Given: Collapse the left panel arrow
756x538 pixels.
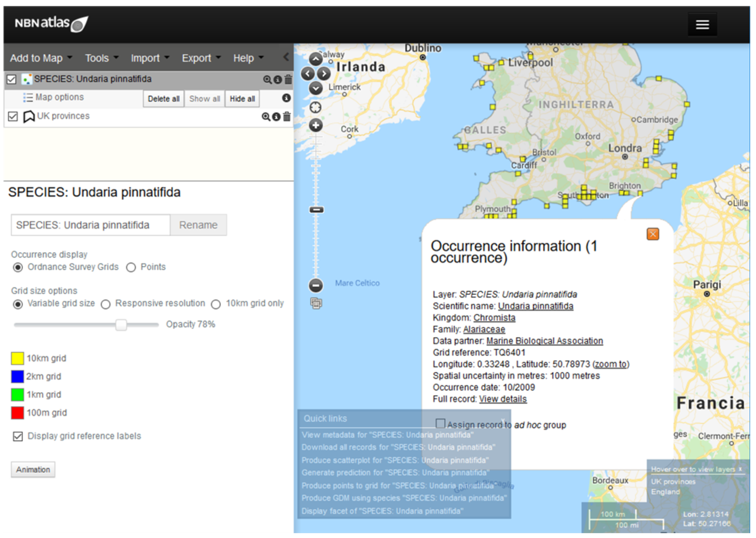Looking at the screenshot, I should point(286,57).
